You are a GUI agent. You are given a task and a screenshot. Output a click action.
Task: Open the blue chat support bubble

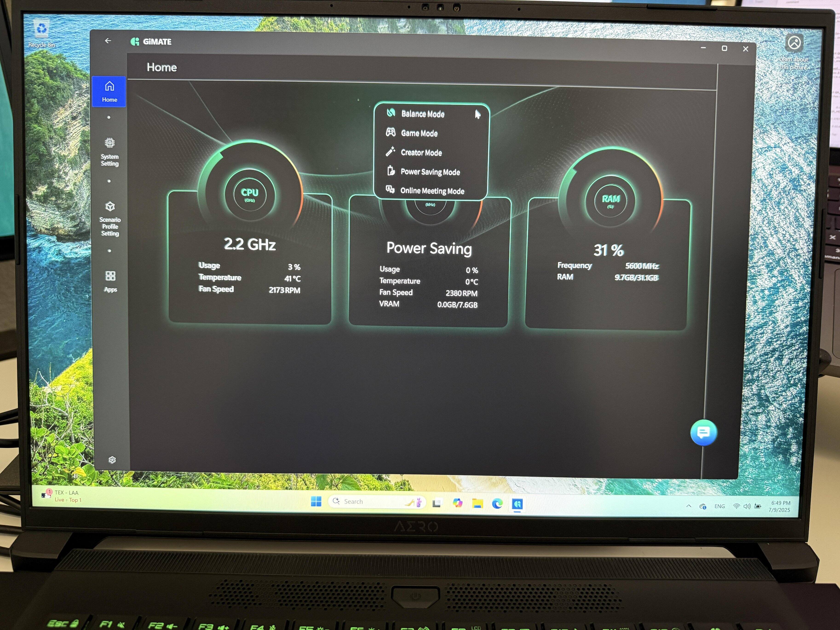pos(703,432)
